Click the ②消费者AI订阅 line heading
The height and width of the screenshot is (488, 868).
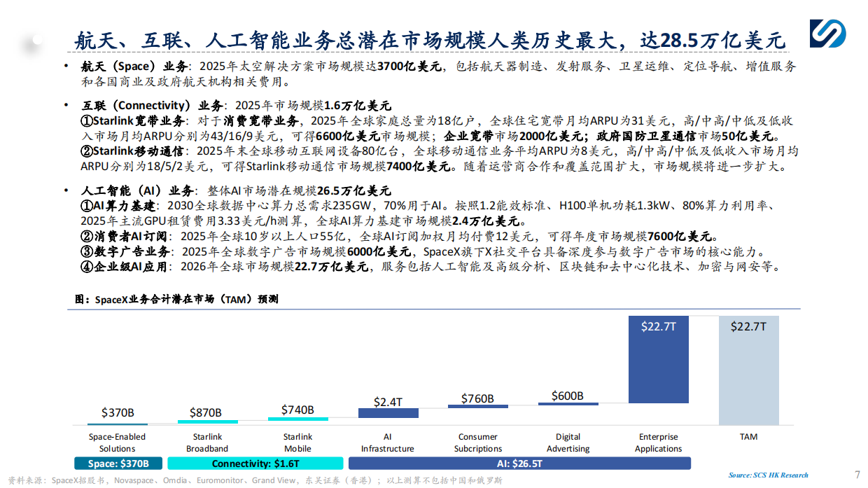[125, 237]
